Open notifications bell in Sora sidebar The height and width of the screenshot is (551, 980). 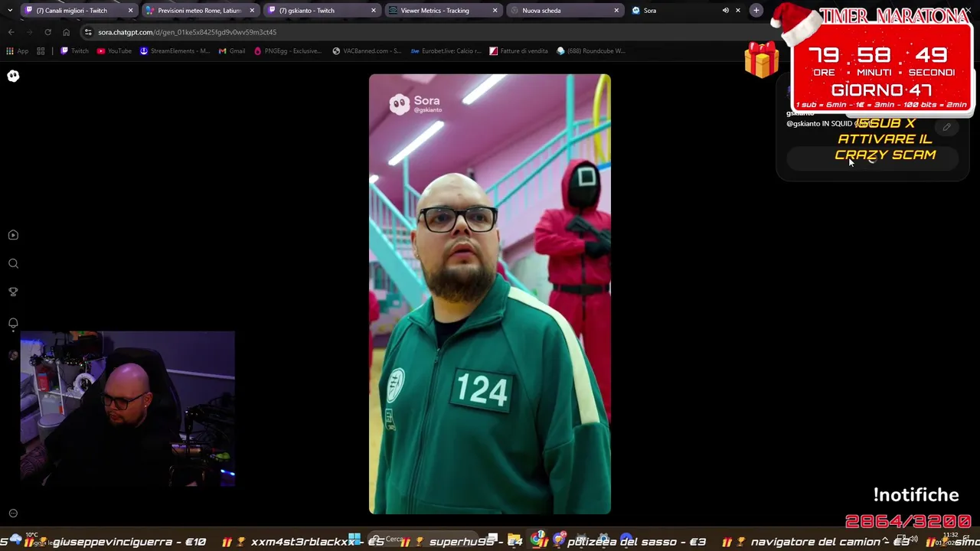pyautogui.click(x=13, y=323)
